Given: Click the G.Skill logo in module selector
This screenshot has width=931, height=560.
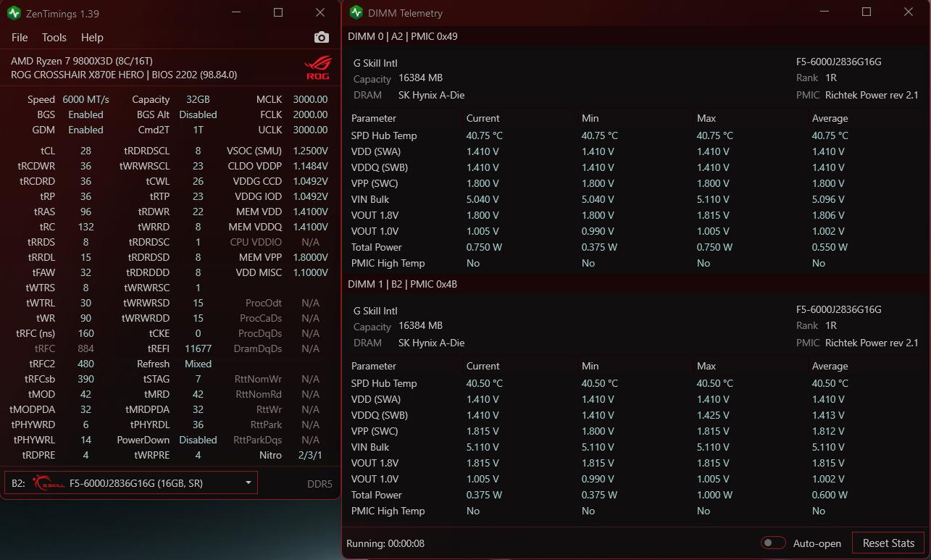Looking at the screenshot, I should tap(48, 483).
